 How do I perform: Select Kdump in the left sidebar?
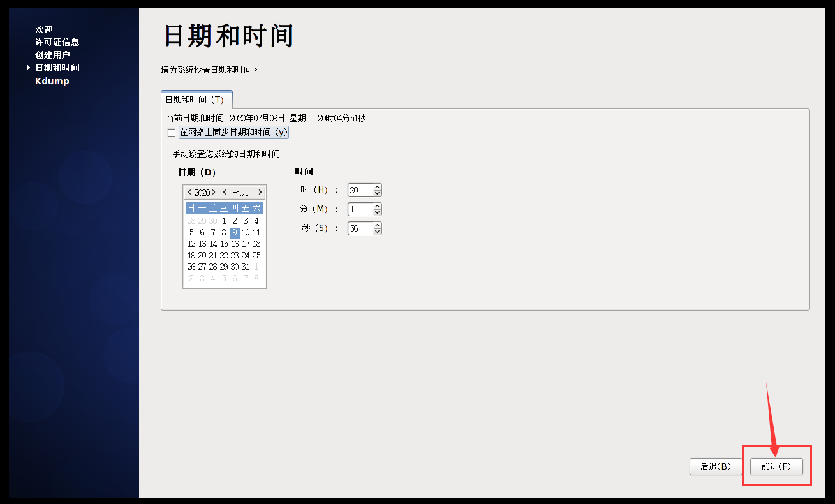(52, 80)
